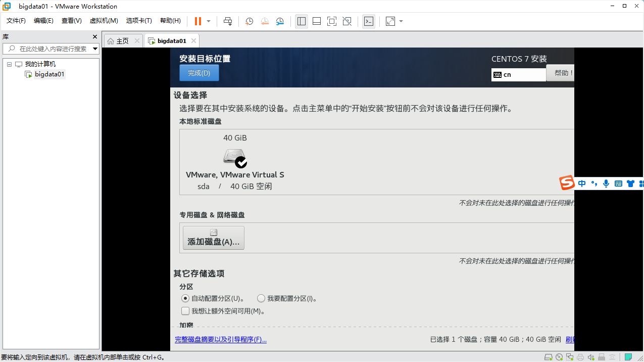
Task: Toggle library sidebar view icon
Action: click(302, 21)
